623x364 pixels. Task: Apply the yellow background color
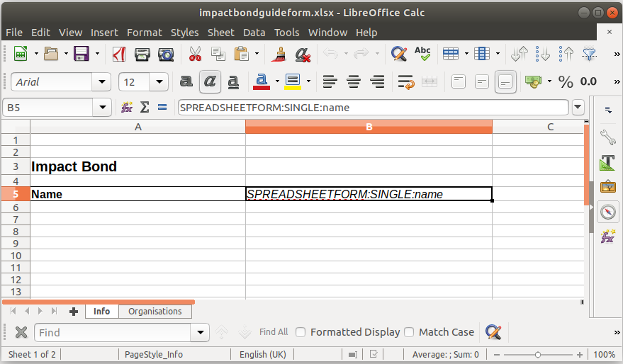point(293,81)
